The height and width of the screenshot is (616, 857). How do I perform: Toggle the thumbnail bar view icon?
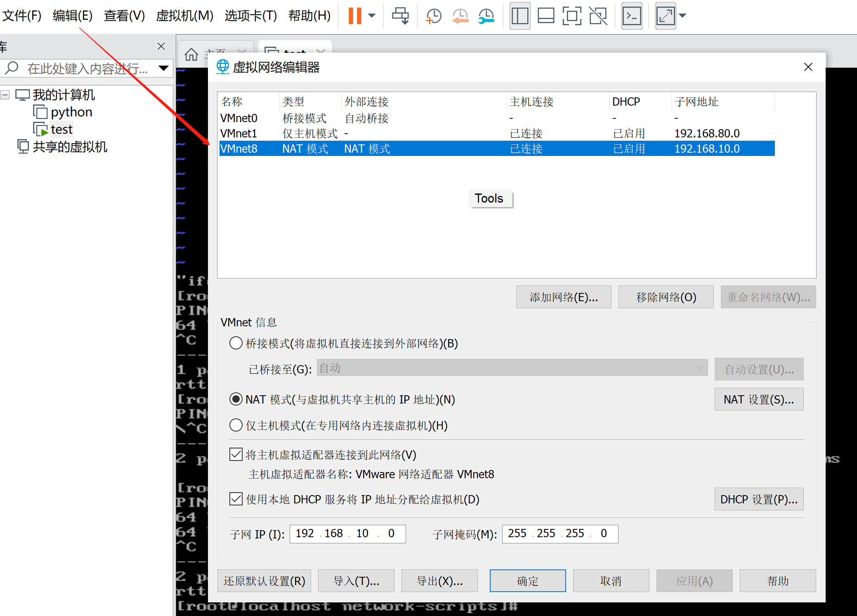[x=546, y=16]
